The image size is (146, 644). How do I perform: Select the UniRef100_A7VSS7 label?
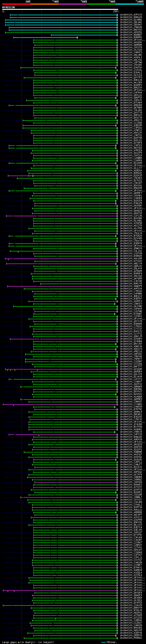131,487
